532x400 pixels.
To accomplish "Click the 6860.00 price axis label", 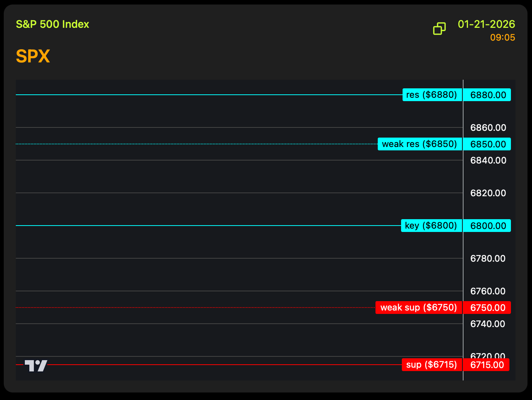I will click(x=488, y=128).
